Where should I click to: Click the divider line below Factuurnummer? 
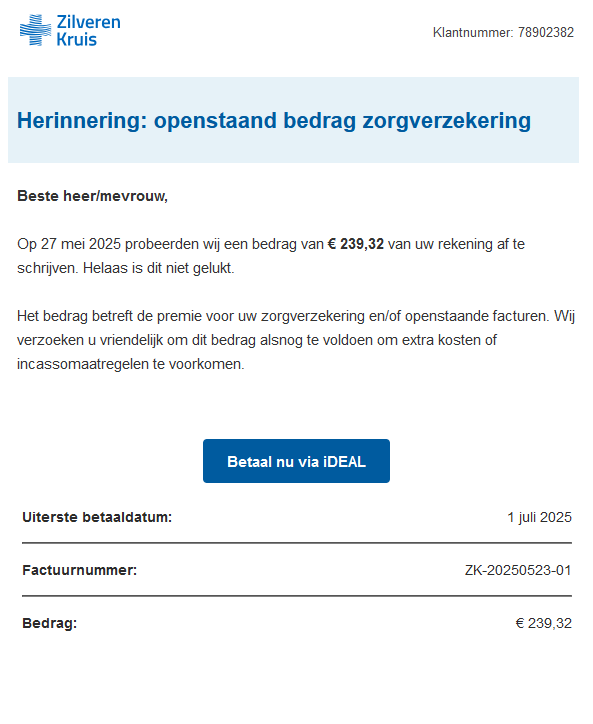(297, 596)
